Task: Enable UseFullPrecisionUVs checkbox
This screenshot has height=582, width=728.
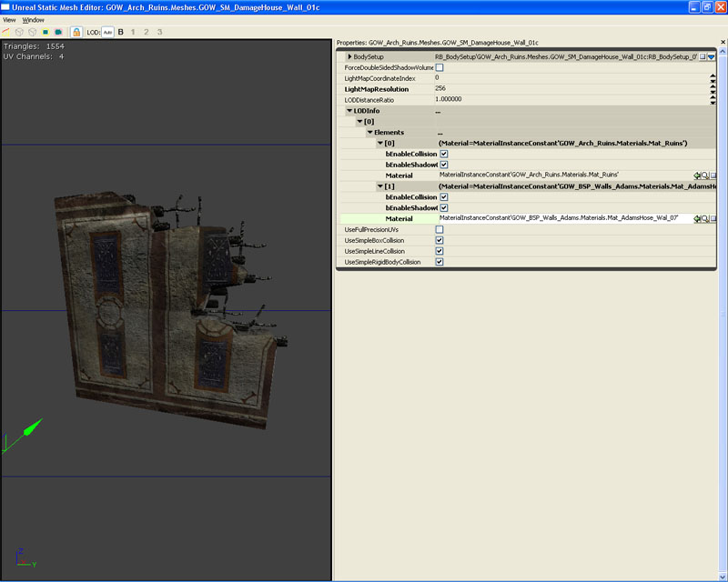Action: [440, 229]
